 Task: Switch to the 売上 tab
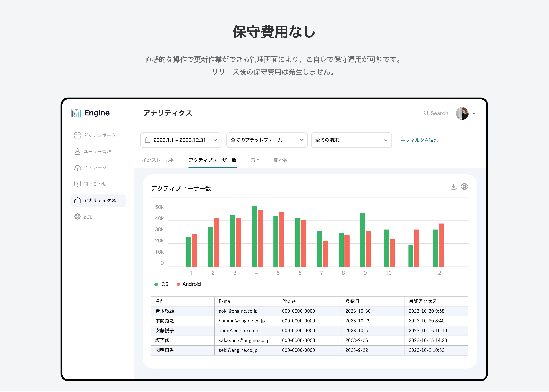click(255, 160)
